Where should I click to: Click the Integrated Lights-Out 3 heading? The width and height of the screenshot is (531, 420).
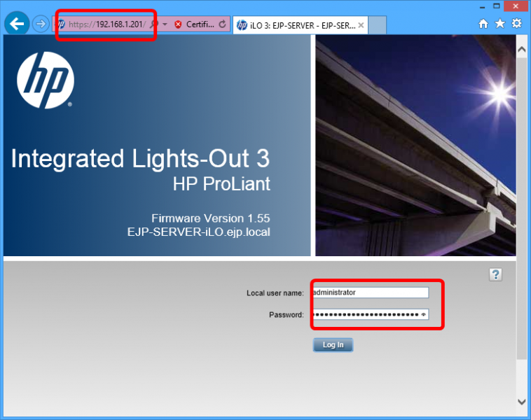140,158
